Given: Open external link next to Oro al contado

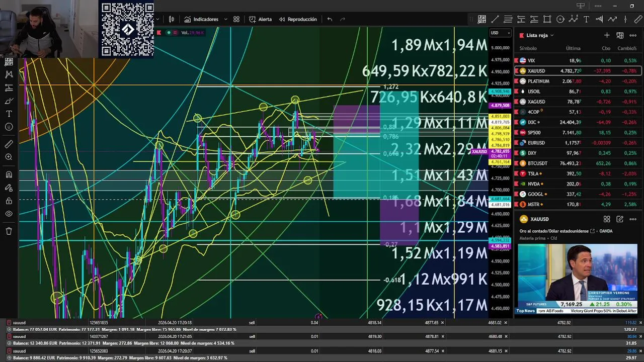Looking at the screenshot, I should 592,231.
